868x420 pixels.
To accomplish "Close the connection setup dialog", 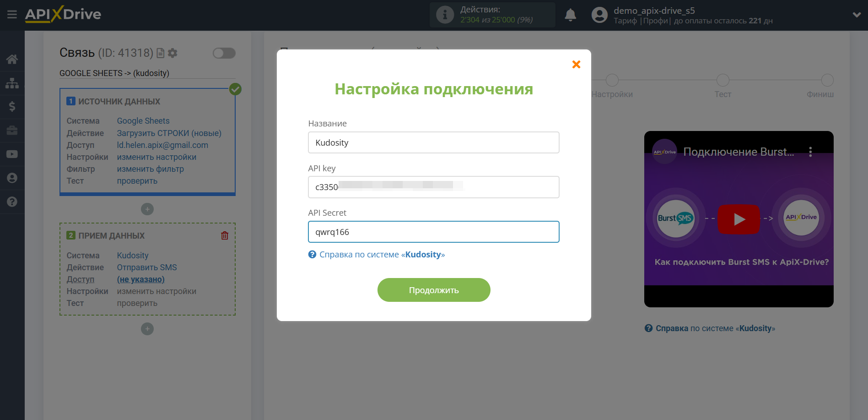I will pos(576,65).
